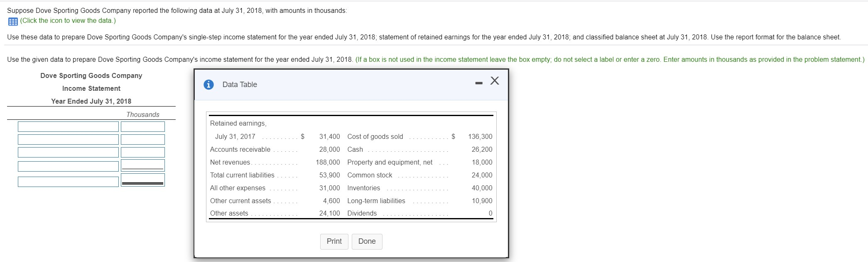This screenshot has width=868, height=262.
Task: Open the '(Click the icon to view the data.)' link
Action: [68, 21]
